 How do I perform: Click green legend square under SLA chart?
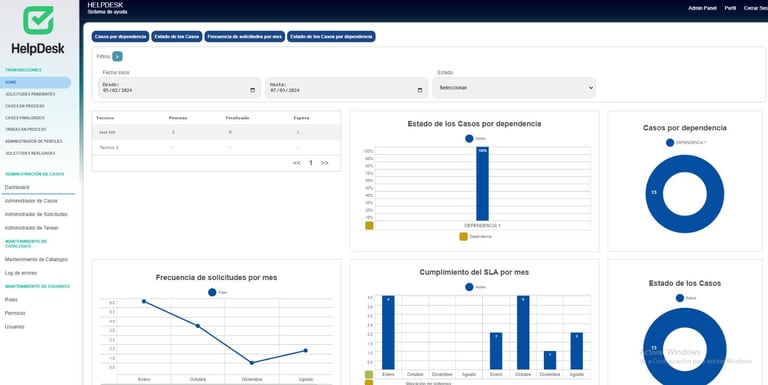pyautogui.click(x=369, y=375)
